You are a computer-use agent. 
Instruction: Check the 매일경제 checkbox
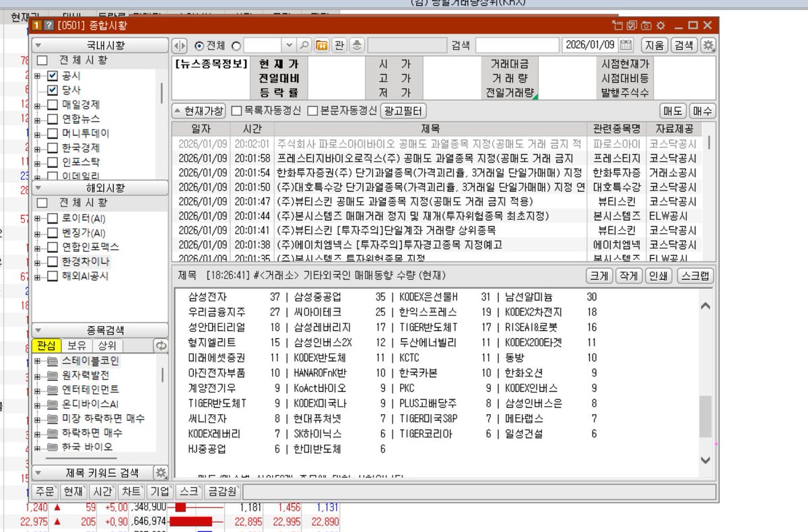53,104
